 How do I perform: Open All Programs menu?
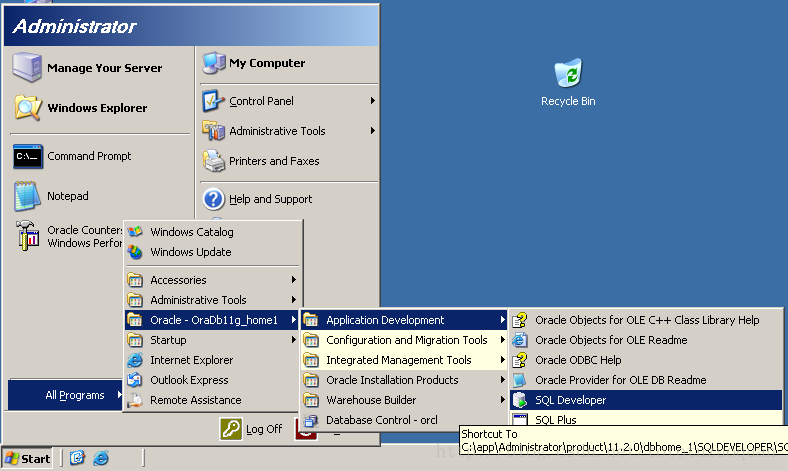(x=65, y=395)
